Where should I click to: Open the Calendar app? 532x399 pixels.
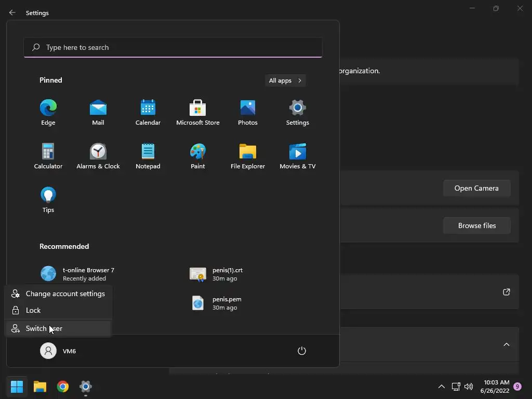click(x=148, y=113)
